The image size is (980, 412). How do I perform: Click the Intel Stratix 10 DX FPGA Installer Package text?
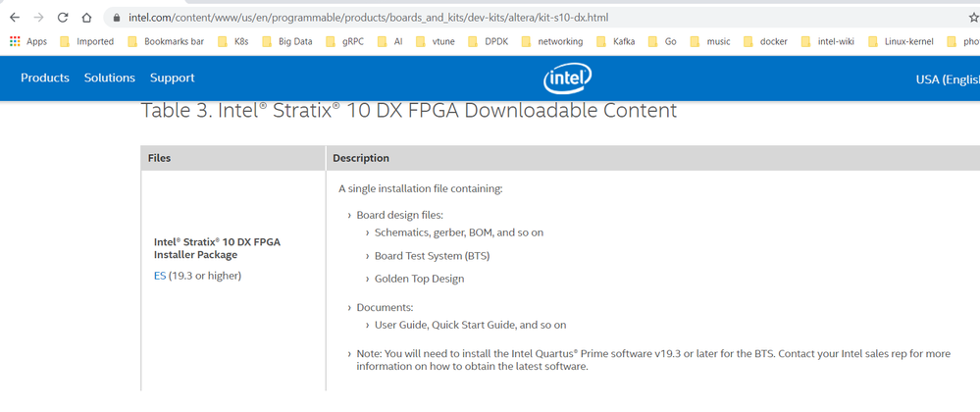tap(217, 248)
